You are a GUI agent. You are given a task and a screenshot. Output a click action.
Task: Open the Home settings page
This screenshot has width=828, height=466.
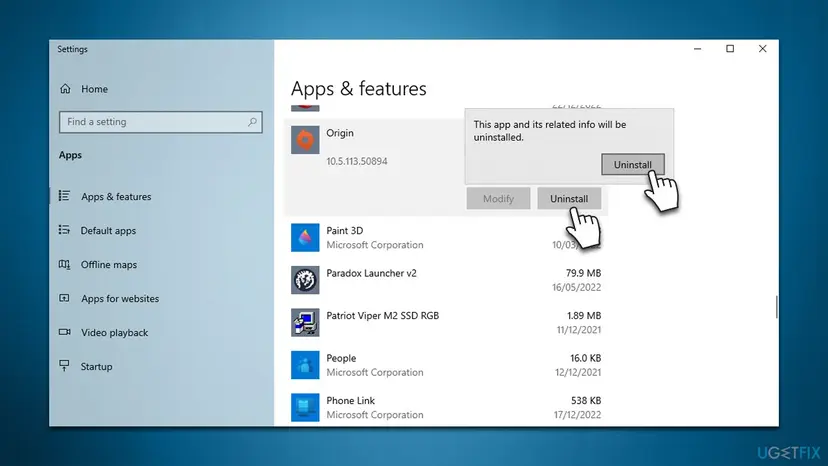tap(95, 89)
